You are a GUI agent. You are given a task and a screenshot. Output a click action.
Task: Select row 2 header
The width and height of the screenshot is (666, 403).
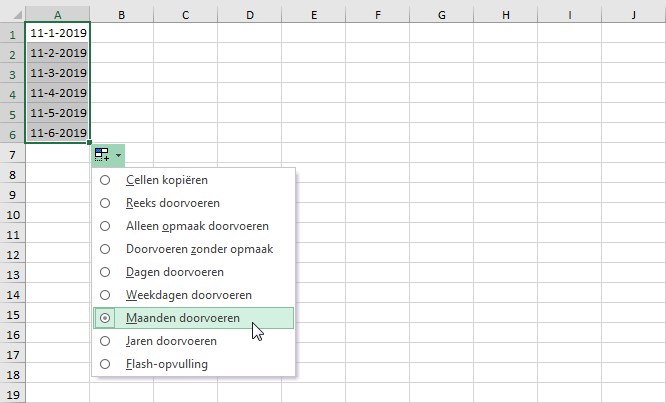tap(12, 53)
